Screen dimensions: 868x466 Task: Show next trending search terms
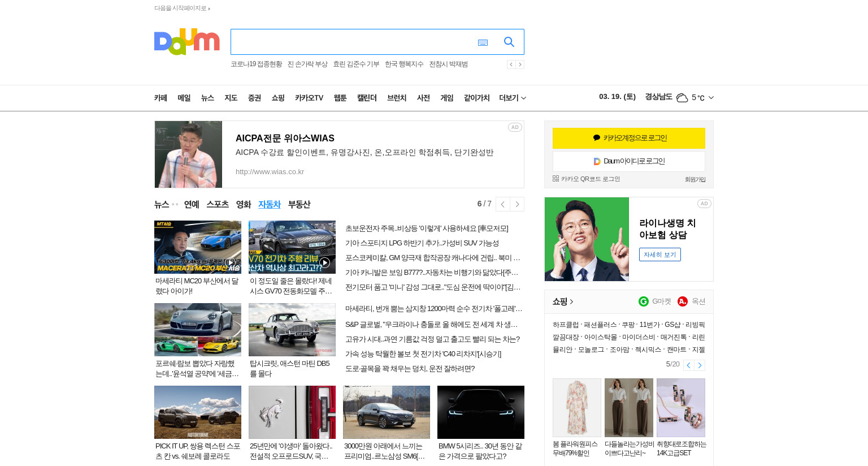tap(520, 64)
